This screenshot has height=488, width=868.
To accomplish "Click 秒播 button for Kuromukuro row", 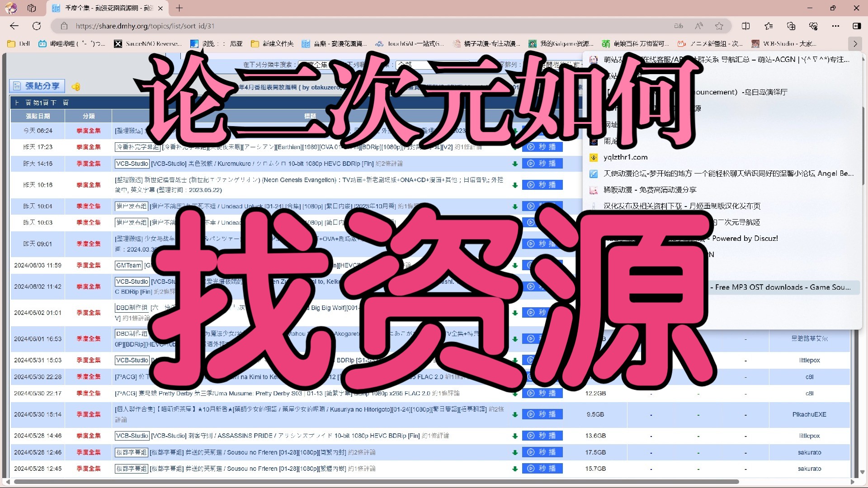I will pyautogui.click(x=542, y=164).
